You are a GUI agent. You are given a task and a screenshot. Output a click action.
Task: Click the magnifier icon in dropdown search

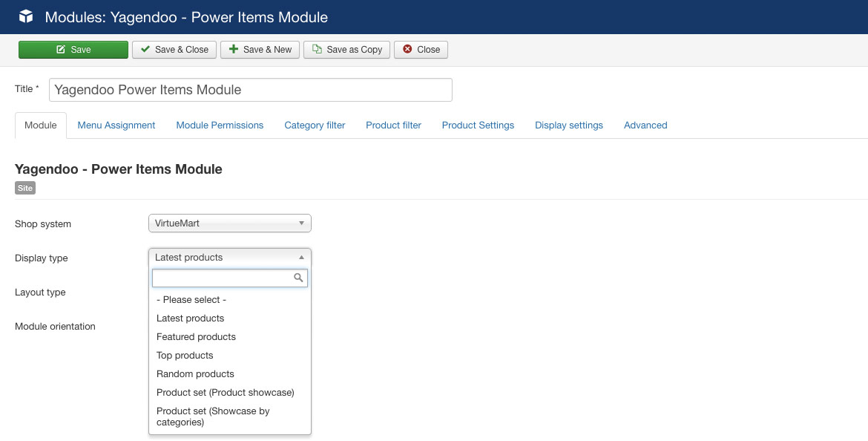298,278
